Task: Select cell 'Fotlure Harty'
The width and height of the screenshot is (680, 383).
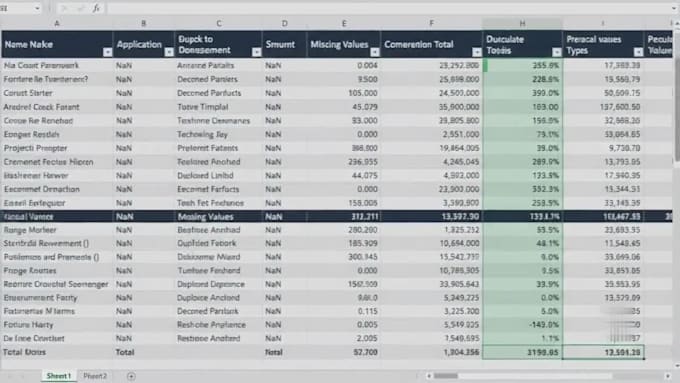Action: pos(57,325)
